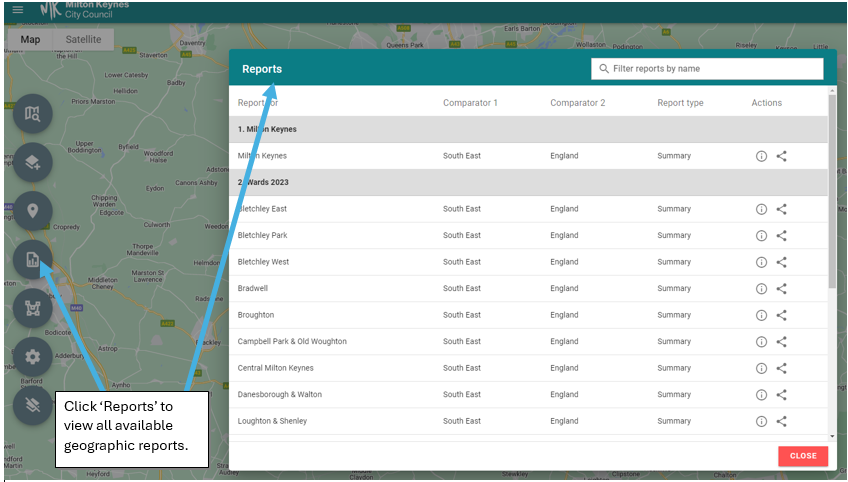Image resolution: width=848 pixels, height=482 pixels.
Task: Select the Wards 2023 group header
Action: click(x=267, y=183)
